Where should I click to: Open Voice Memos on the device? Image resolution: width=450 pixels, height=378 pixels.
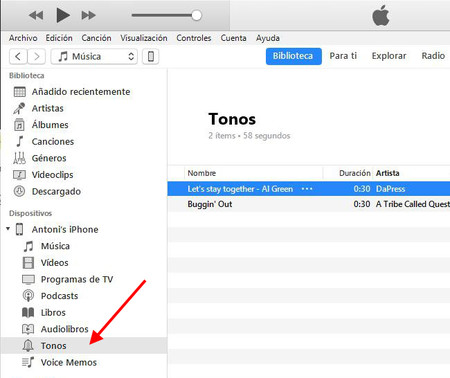pyautogui.click(x=69, y=362)
